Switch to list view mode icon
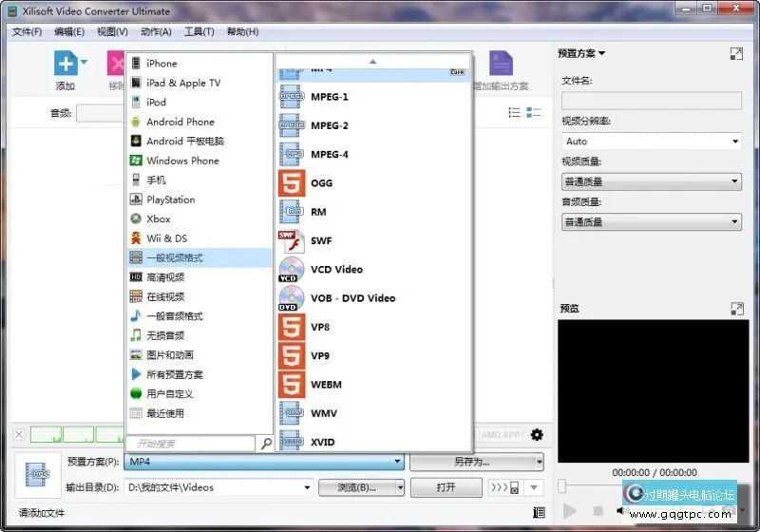The height and width of the screenshot is (532, 760). (x=515, y=113)
